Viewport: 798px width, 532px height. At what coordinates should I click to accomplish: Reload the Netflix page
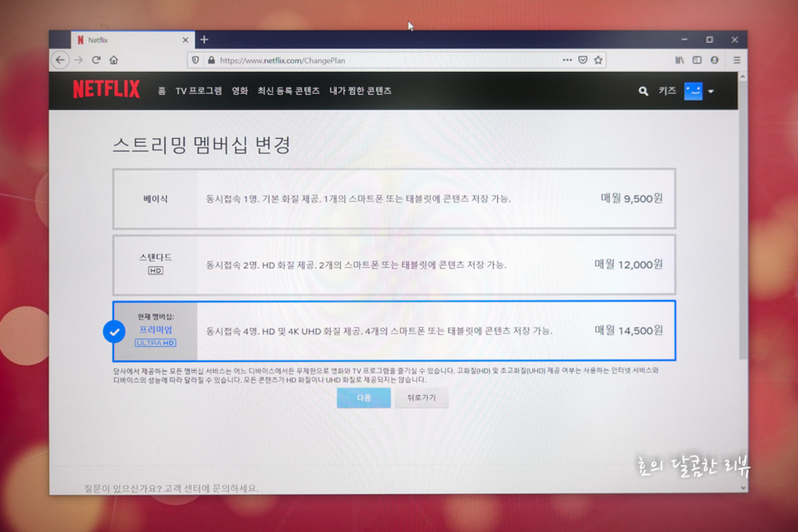[x=96, y=60]
